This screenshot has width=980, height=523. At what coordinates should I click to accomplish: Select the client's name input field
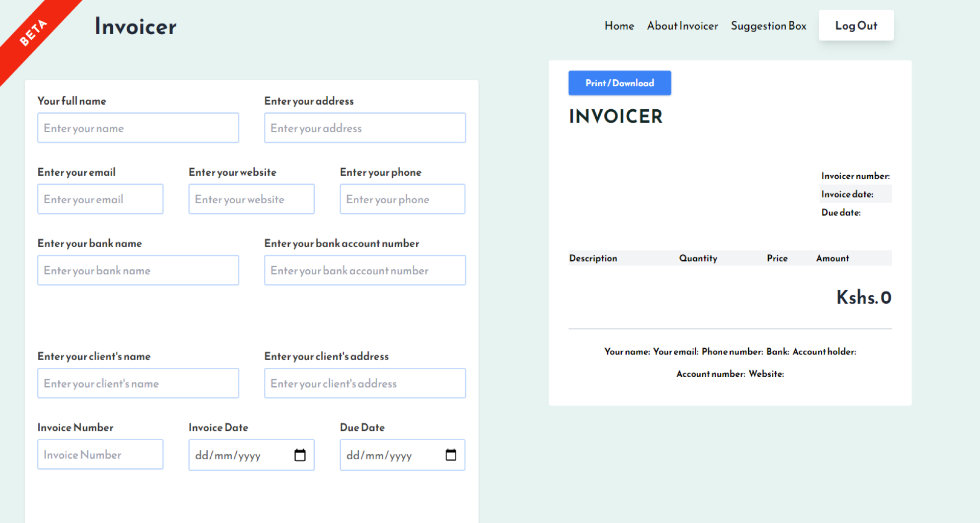(138, 383)
